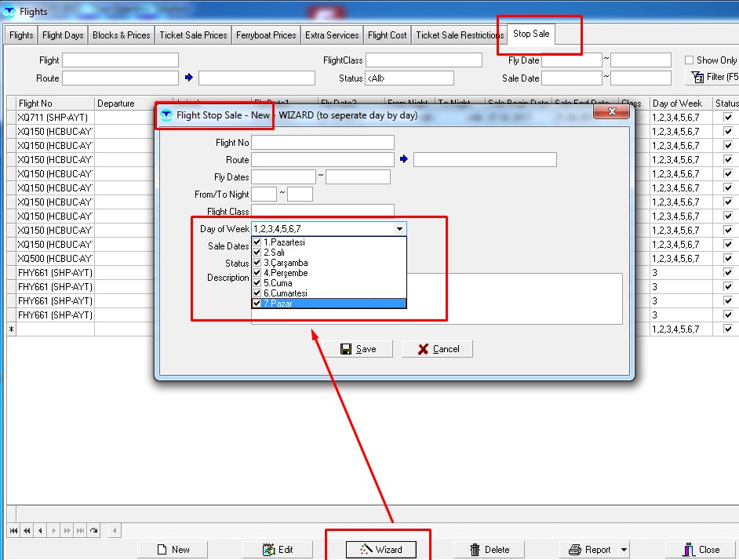Screen dimensions: 739x560
Task: Switch to the Blocks & Prices tab
Action: click(121, 35)
